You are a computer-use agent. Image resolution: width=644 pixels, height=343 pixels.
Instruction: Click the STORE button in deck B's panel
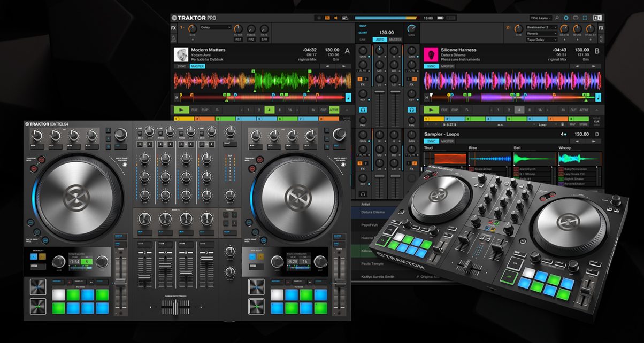point(584,124)
